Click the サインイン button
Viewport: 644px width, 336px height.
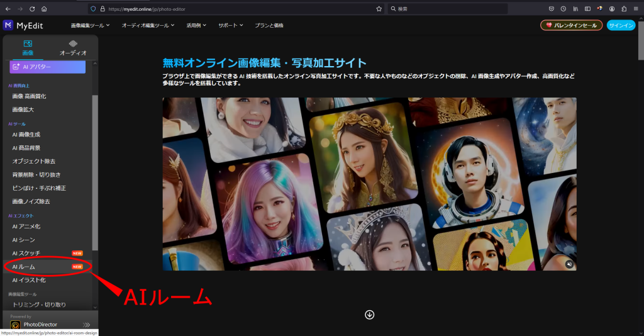(x=621, y=25)
